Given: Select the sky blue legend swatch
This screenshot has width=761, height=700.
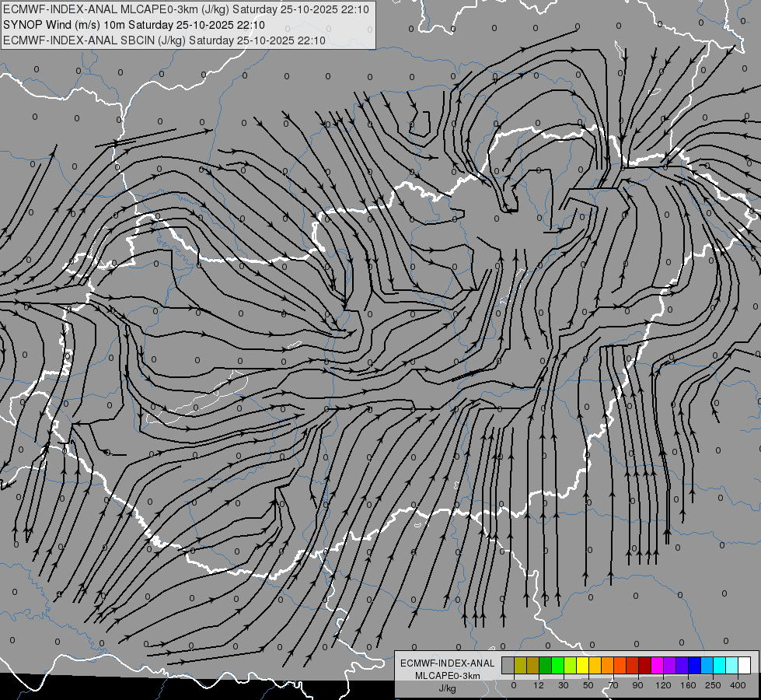Looking at the screenshot, I should point(707,665).
